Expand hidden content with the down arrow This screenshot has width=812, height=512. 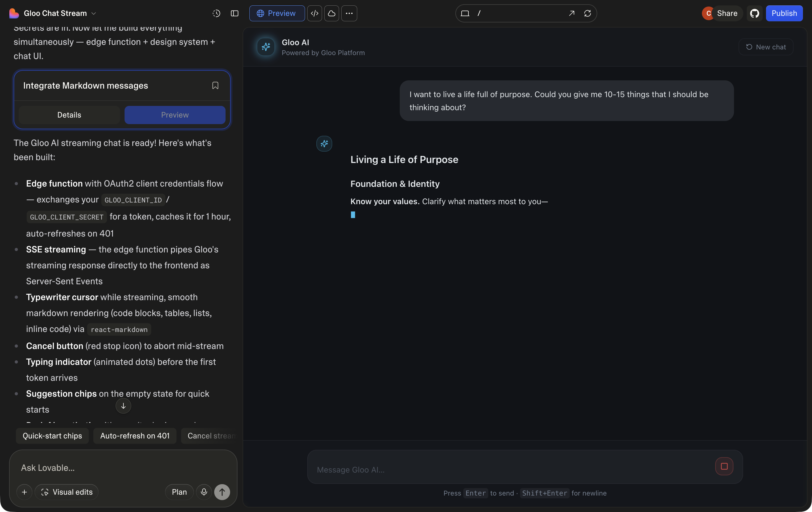[123, 406]
